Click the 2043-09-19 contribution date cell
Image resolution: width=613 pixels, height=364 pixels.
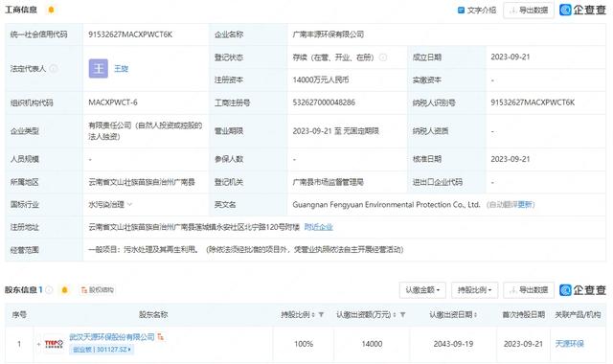point(453,344)
